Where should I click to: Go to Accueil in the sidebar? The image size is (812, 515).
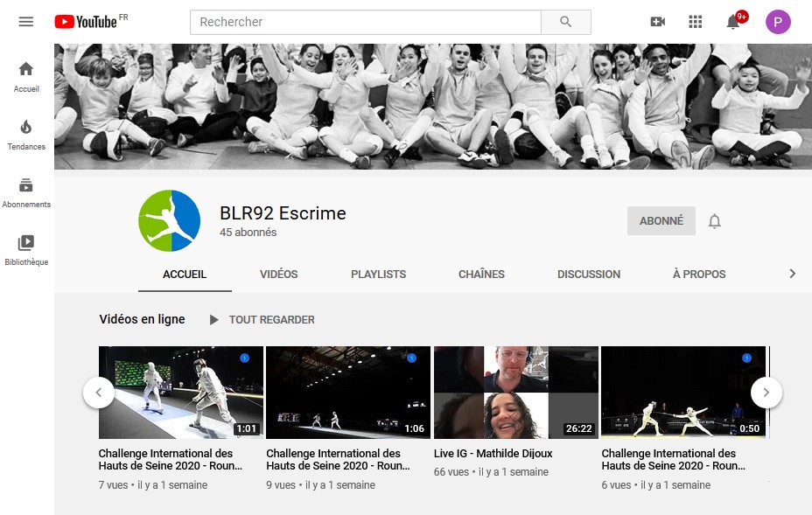pyautogui.click(x=26, y=77)
